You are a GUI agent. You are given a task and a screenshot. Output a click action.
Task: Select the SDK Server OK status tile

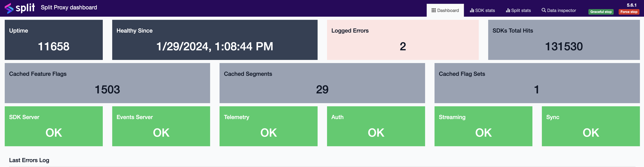pyautogui.click(x=54, y=126)
